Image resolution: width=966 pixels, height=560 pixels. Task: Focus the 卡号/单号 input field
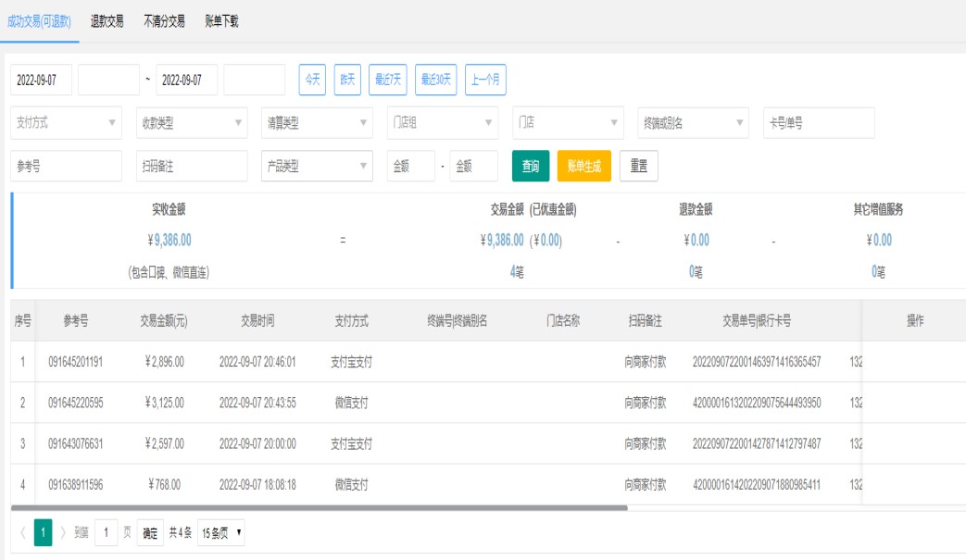[818, 123]
